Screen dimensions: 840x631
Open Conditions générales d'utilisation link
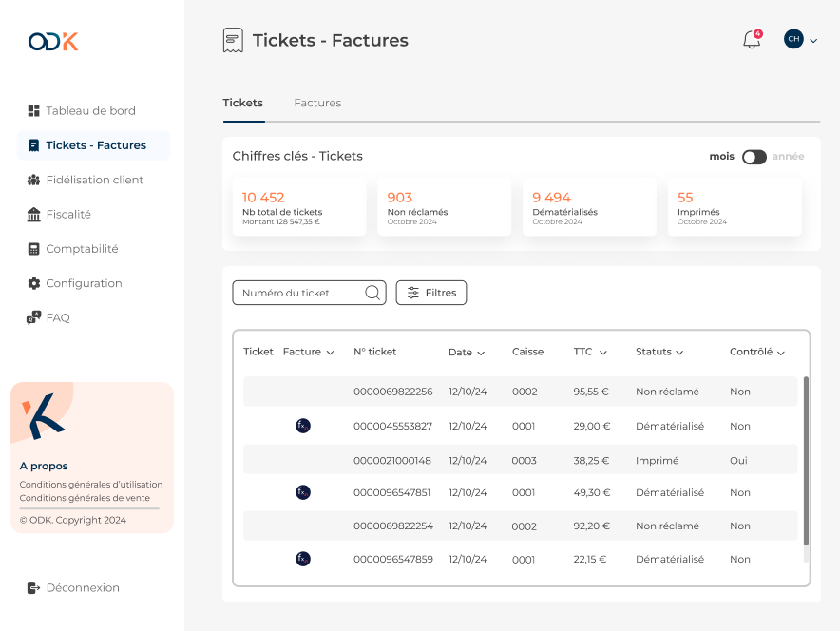pyautogui.click(x=91, y=485)
